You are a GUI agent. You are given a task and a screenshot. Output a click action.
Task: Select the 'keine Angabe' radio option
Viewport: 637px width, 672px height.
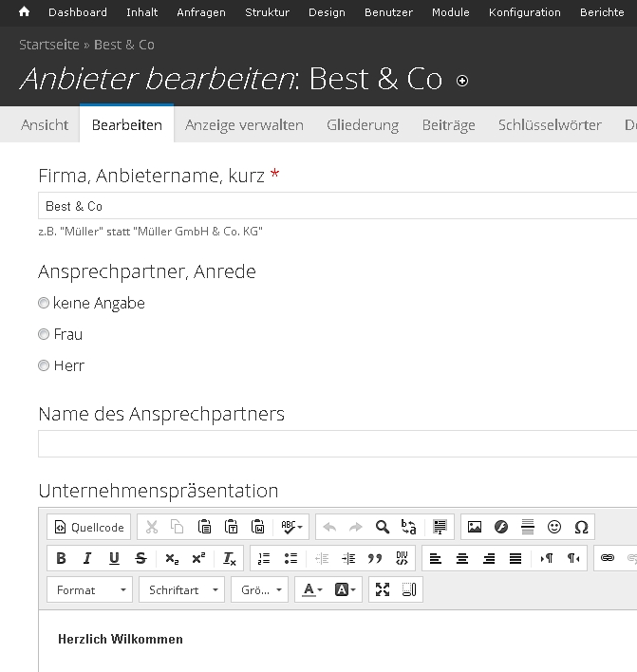click(44, 303)
